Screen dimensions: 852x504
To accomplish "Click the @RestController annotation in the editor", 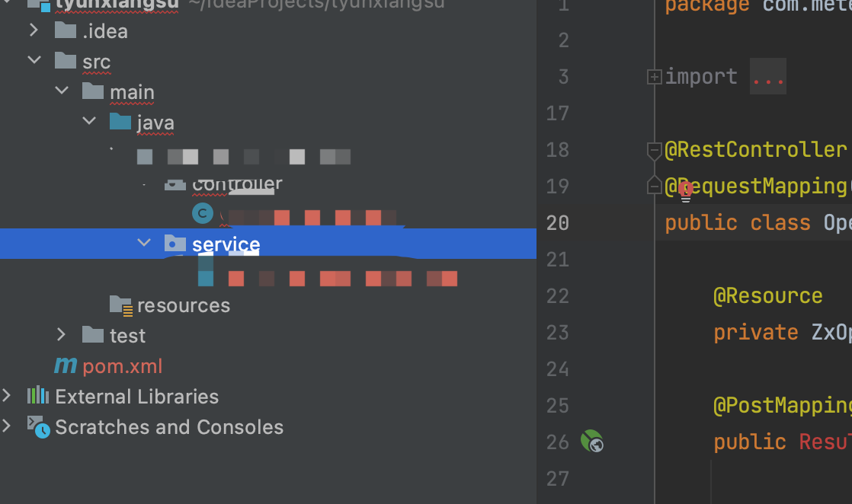I will [755, 149].
